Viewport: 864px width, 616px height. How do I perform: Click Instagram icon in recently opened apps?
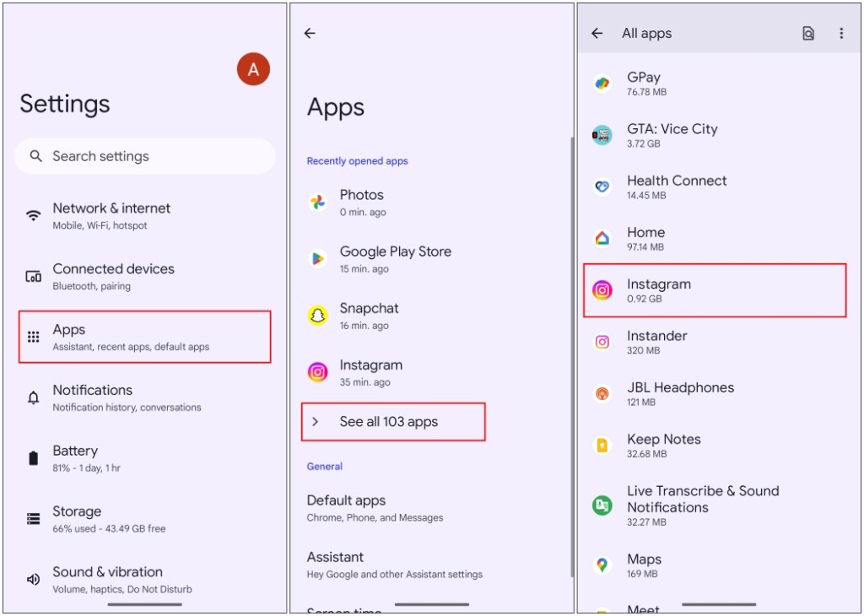(318, 372)
